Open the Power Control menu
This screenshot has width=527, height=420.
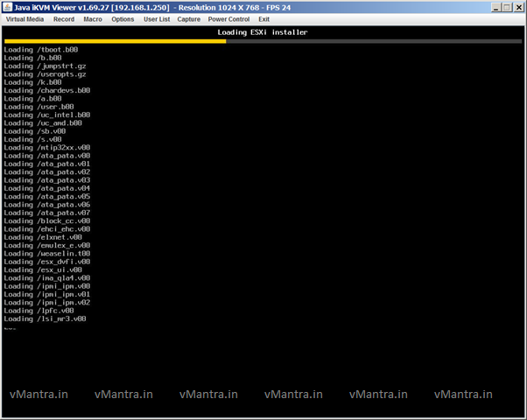click(x=228, y=19)
